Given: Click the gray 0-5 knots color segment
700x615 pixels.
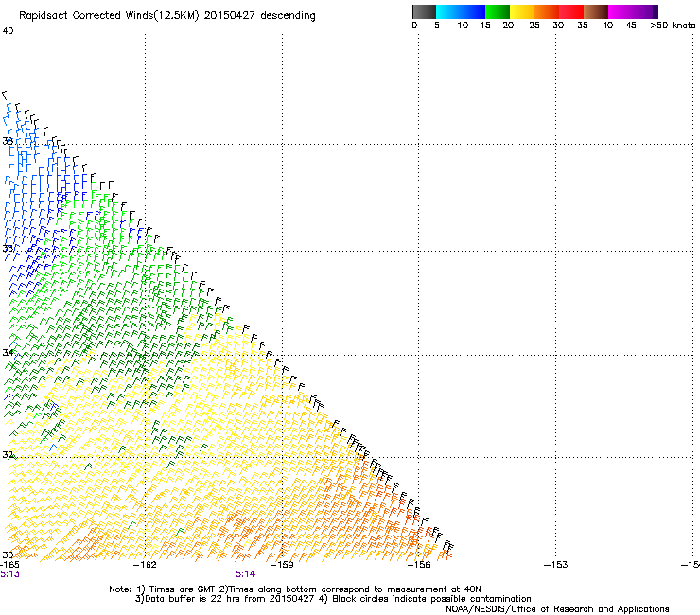Looking at the screenshot, I should pos(424,11).
